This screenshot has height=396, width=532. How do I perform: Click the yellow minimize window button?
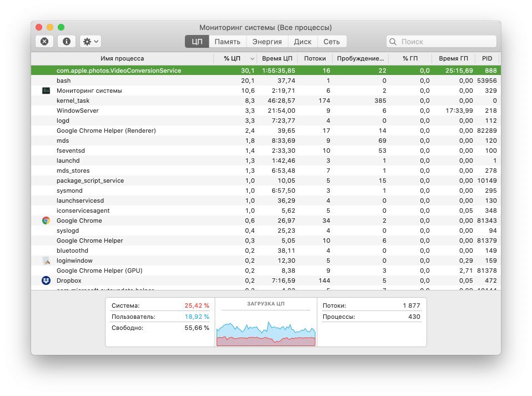pos(50,27)
